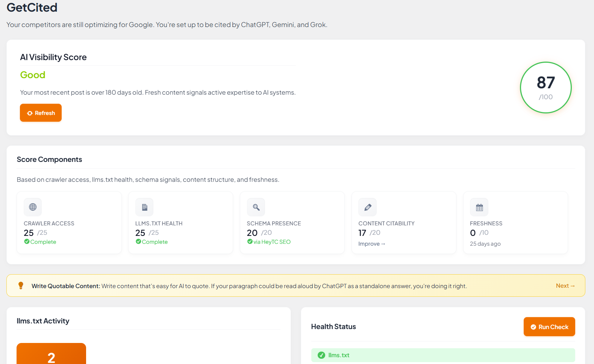Screen dimensions: 594x364
Task: Open the Improve link for Content Citability
Action: [371, 244]
